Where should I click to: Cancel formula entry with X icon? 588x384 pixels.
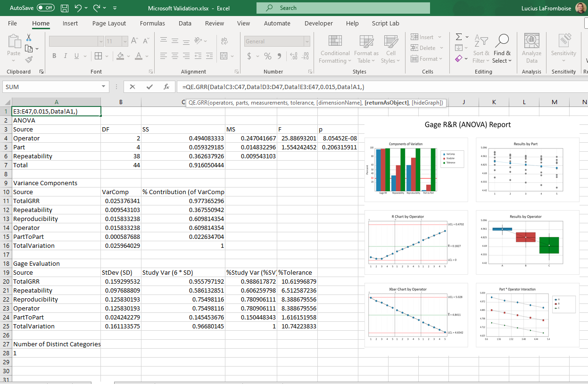tap(133, 87)
